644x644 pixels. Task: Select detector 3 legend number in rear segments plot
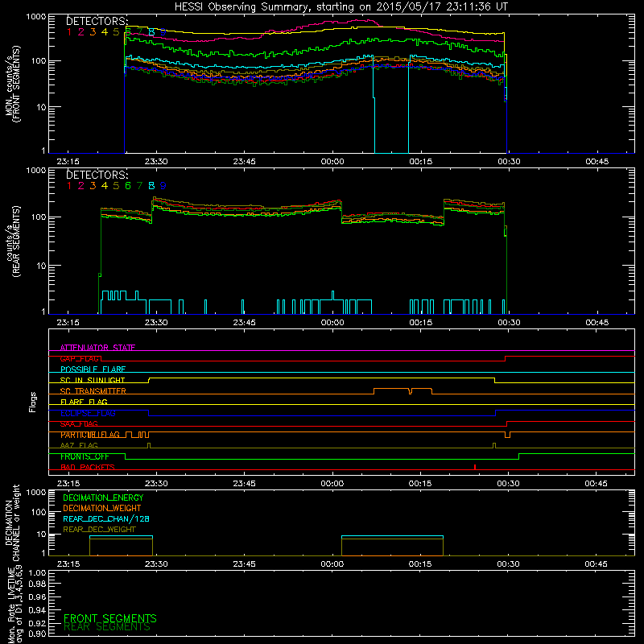(x=93, y=186)
